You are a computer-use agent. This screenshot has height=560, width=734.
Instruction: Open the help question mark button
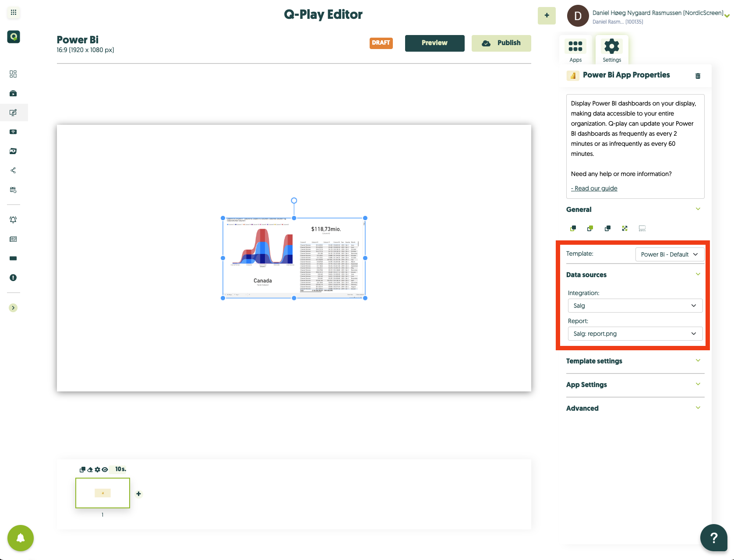714,538
